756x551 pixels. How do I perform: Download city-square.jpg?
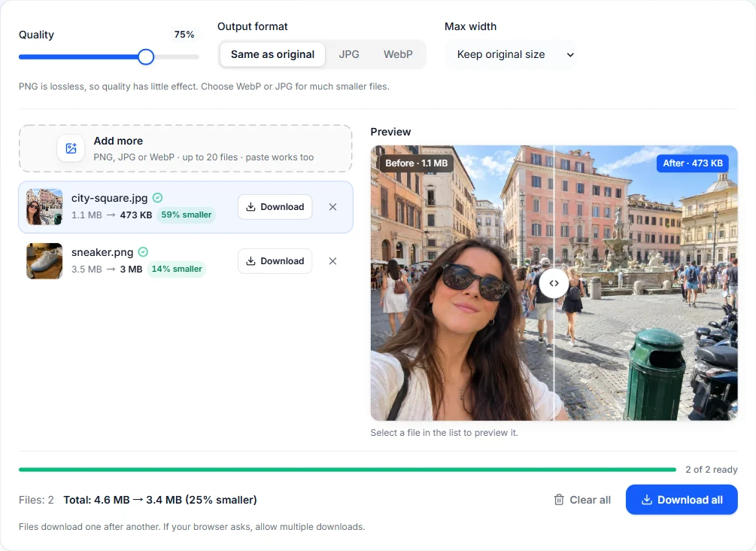pyautogui.click(x=275, y=207)
